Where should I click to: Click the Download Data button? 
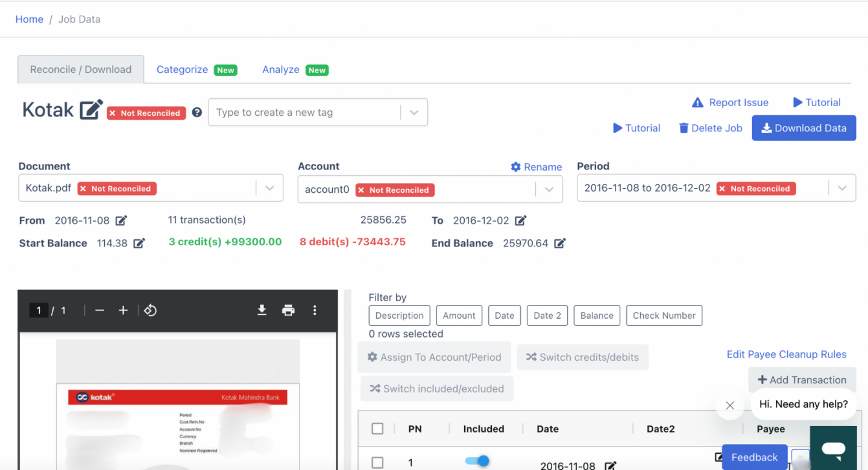[804, 128]
